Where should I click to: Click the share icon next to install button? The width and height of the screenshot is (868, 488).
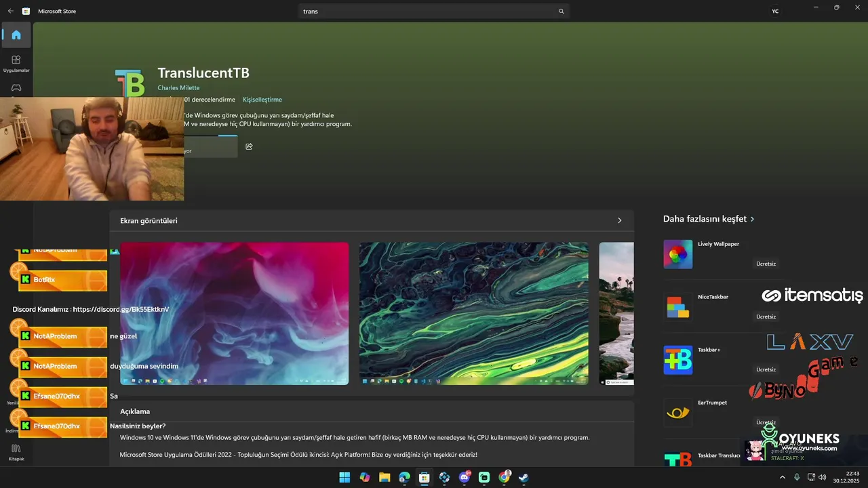(x=249, y=146)
